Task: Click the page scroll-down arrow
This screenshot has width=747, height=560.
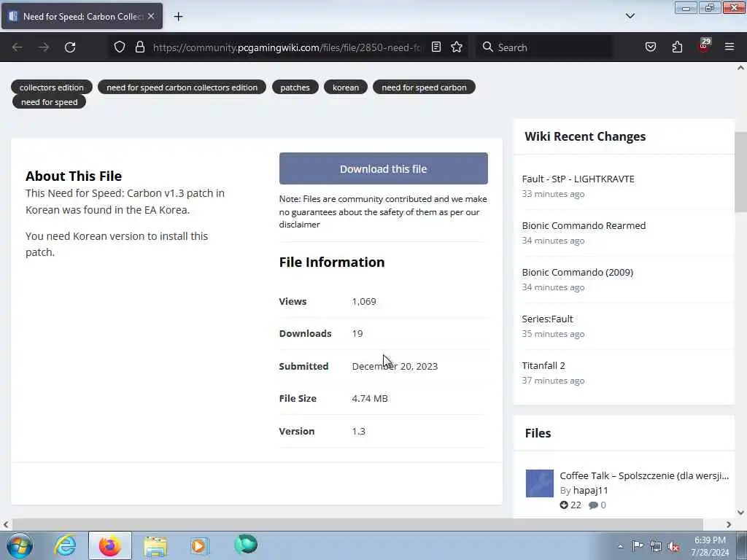Action: (740, 513)
